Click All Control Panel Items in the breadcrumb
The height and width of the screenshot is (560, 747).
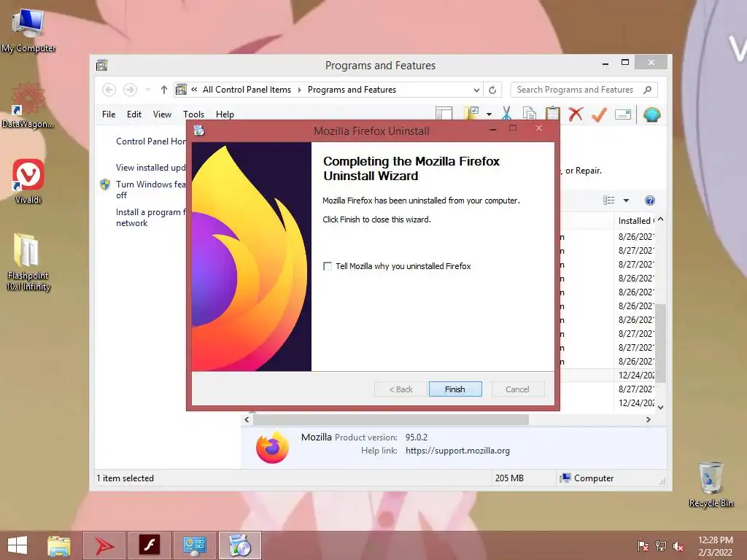pos(247,90)
